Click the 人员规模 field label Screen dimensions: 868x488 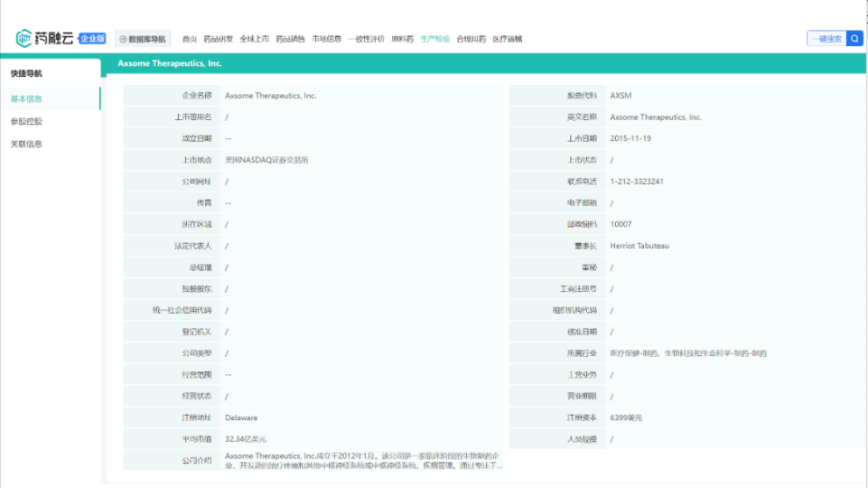coord(582,439)
